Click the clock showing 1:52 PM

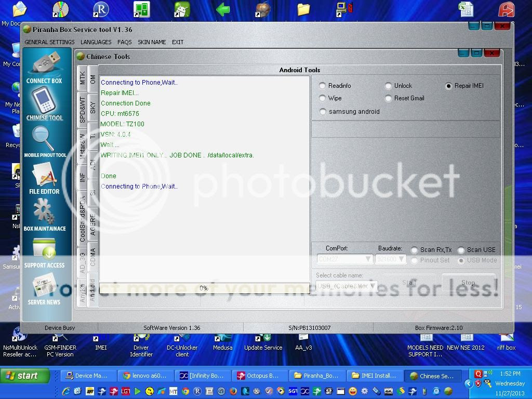pyautogui.click(x=510, y=374)
